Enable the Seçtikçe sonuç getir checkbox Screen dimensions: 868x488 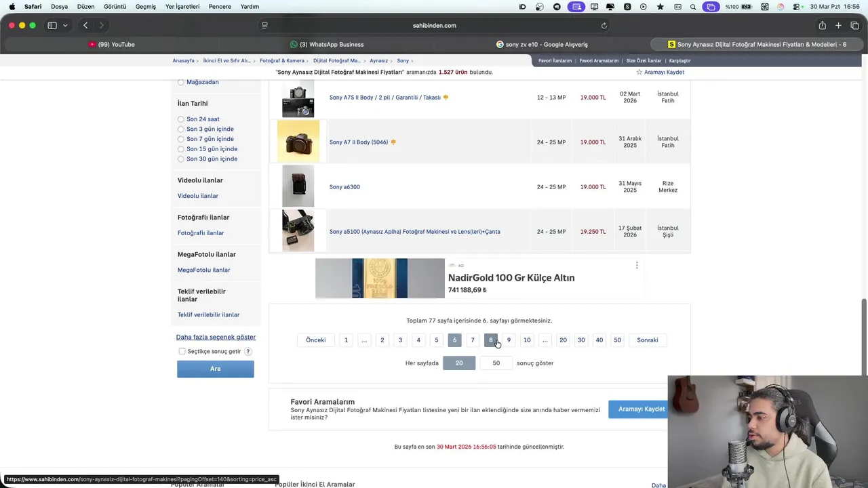182,351
